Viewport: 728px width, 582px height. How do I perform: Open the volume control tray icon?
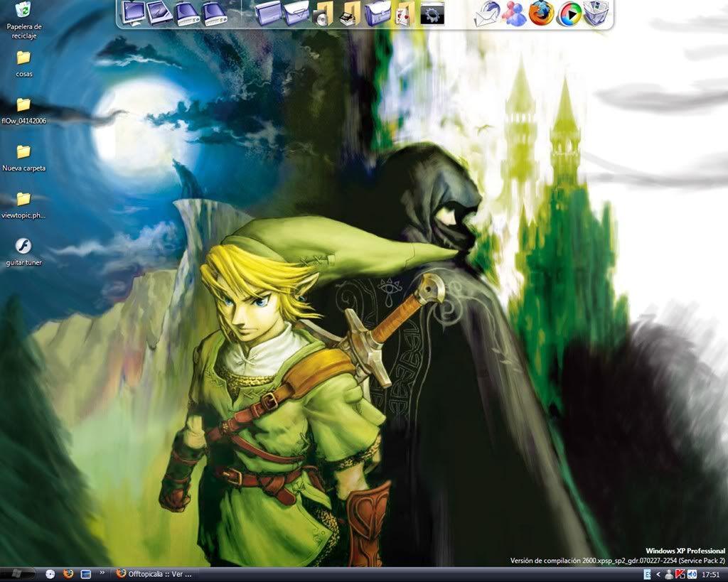coord(692,574)
